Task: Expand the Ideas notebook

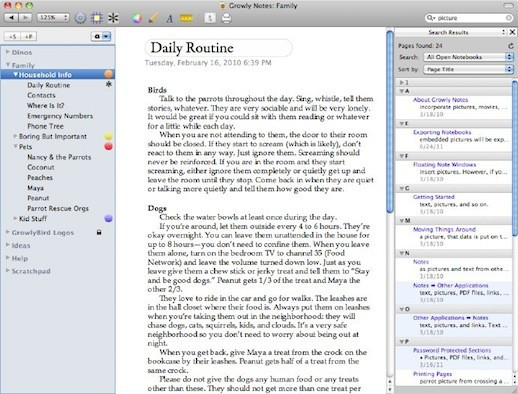Action: [8, 245]
